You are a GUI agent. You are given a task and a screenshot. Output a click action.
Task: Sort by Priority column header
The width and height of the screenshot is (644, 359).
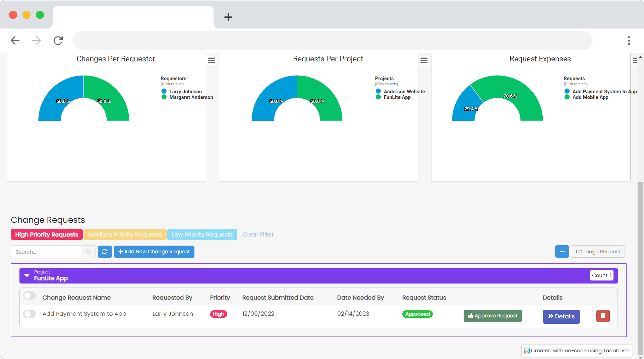click(220, 298)
